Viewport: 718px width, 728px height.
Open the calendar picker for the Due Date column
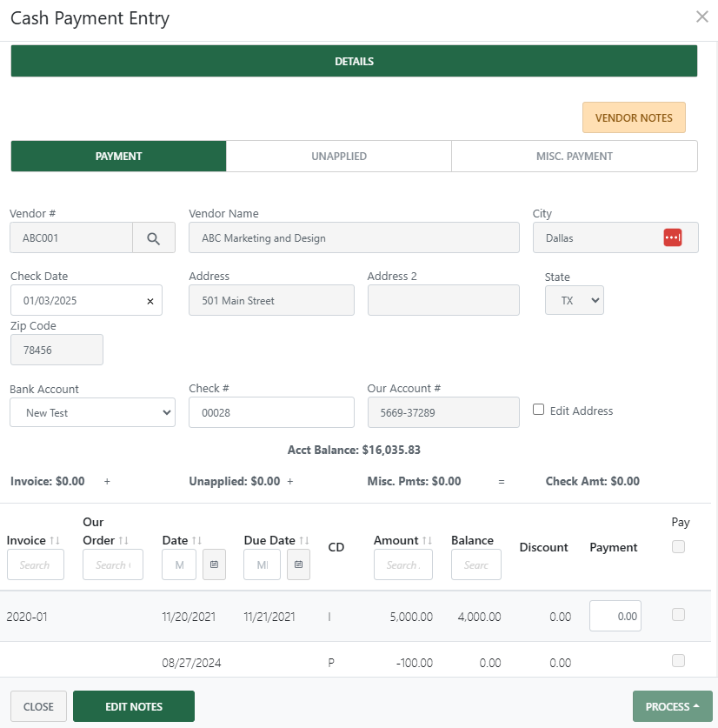pyautogui.click(x=297, y=564)
